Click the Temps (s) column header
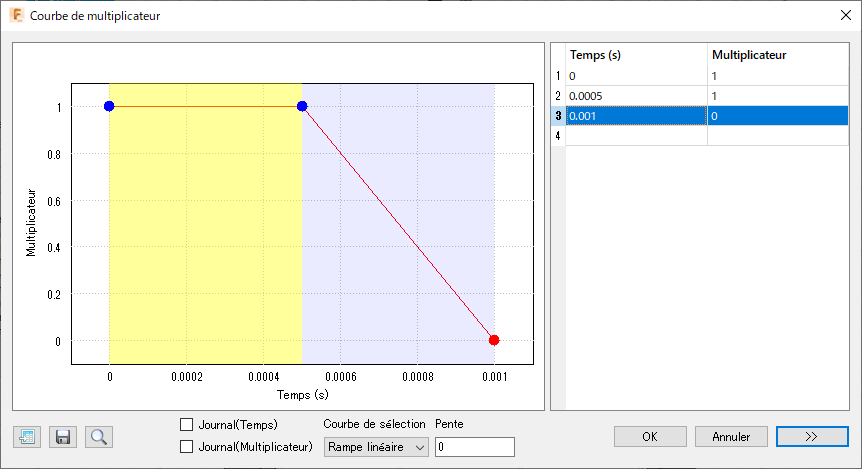 [x=636, y=55]
